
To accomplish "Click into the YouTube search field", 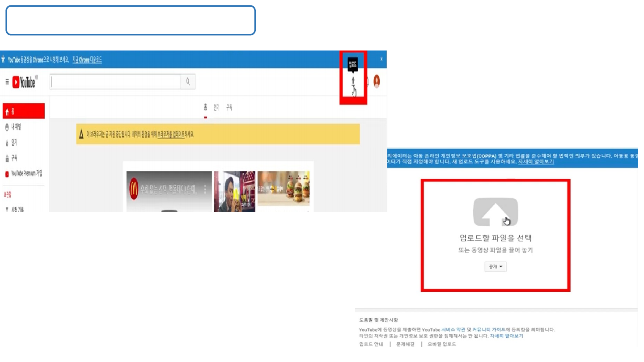I will [115, 82].
